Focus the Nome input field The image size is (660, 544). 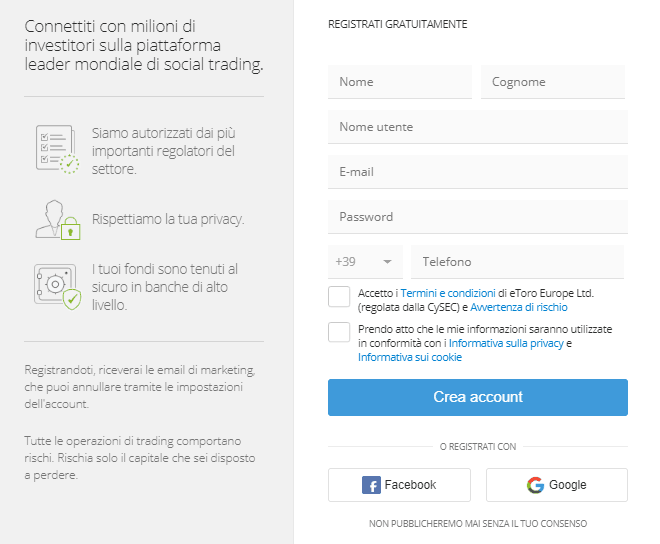[x=400, y=82]
